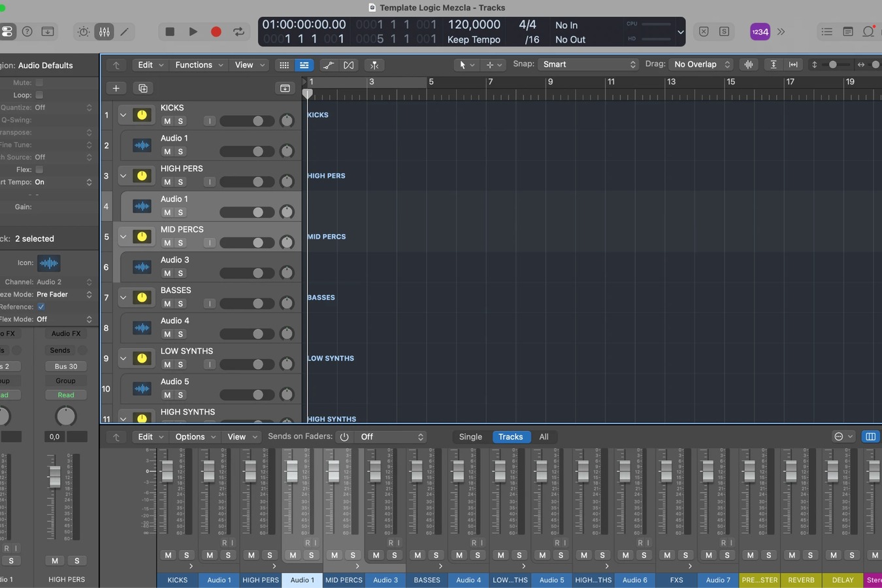
Task: Click the red Record button
Action: (216, 31)
